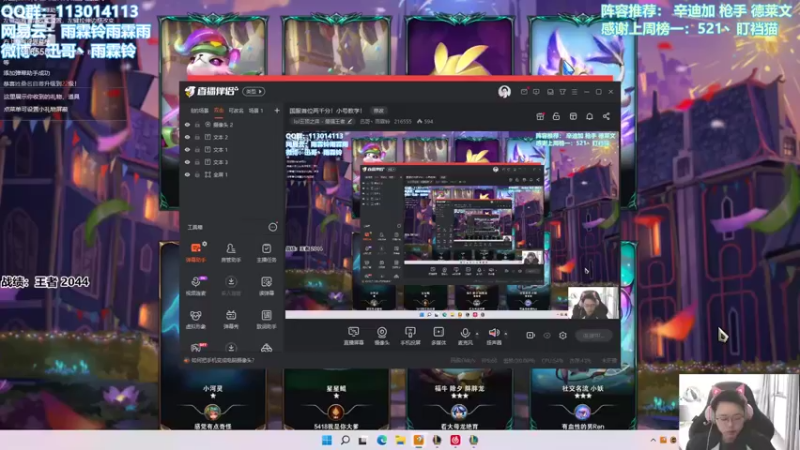Open the 弹幕助手 tool
This screenshot has height=450, width=800.
(x=195, y=253)
